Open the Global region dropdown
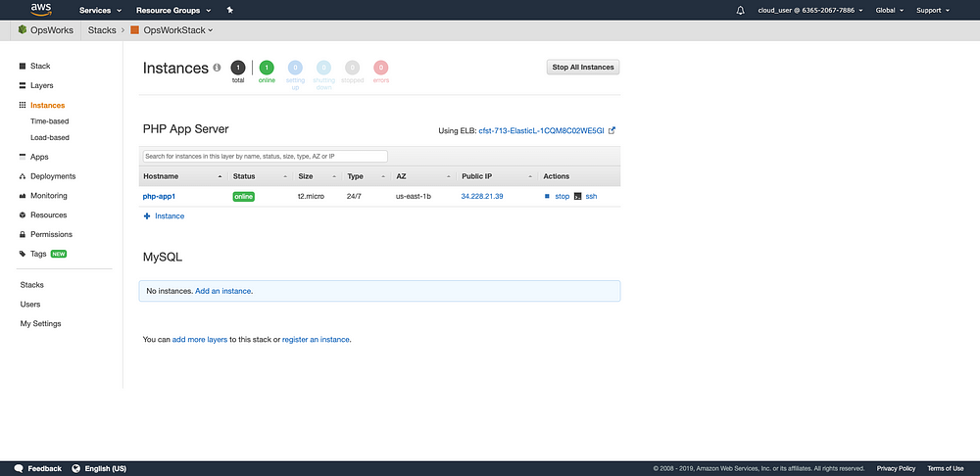The image size is (980, 476). tap(889, 11)
